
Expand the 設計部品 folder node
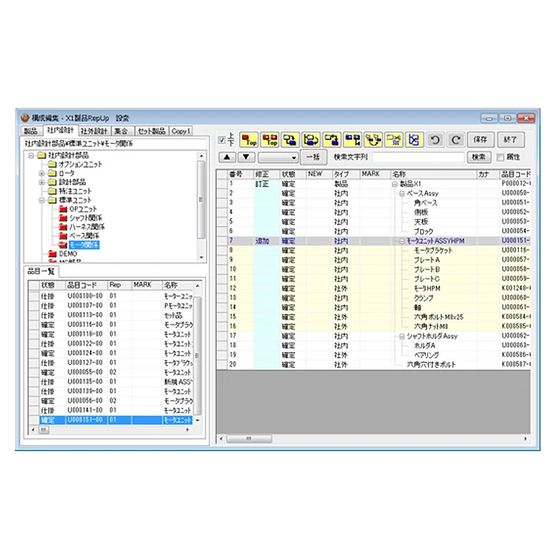pos(41,182)
